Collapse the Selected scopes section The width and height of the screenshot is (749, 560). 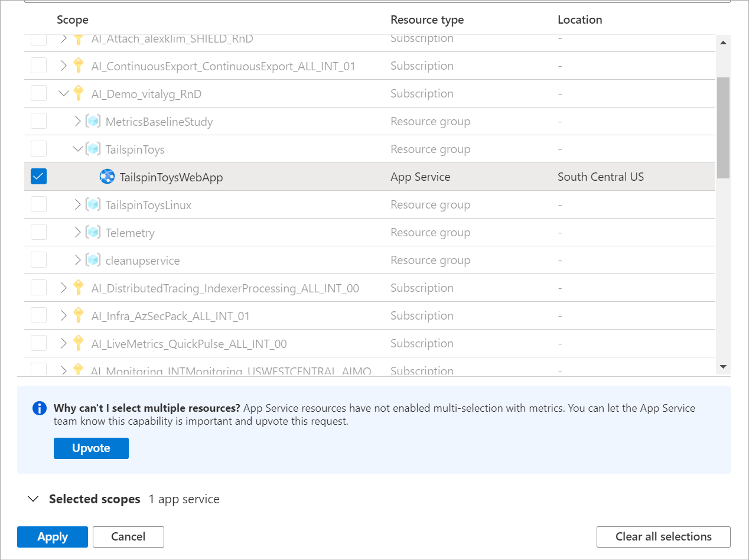click(33, 499)
